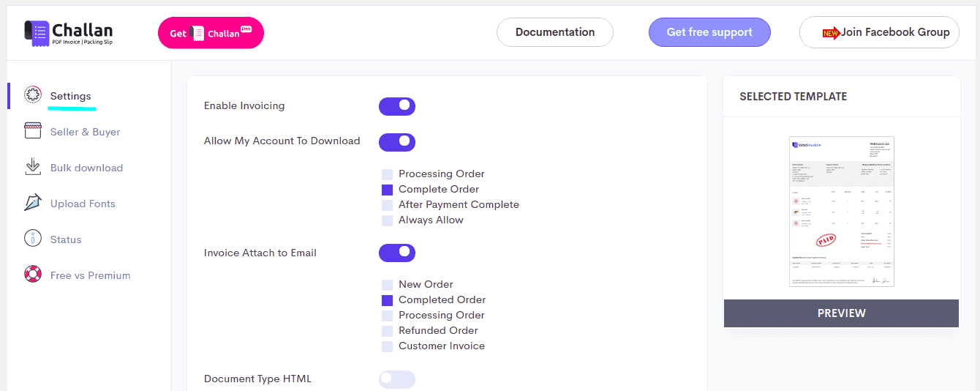Open Free vs Premium comparison
Screen dimensions: 980x391
pos(90,275)
